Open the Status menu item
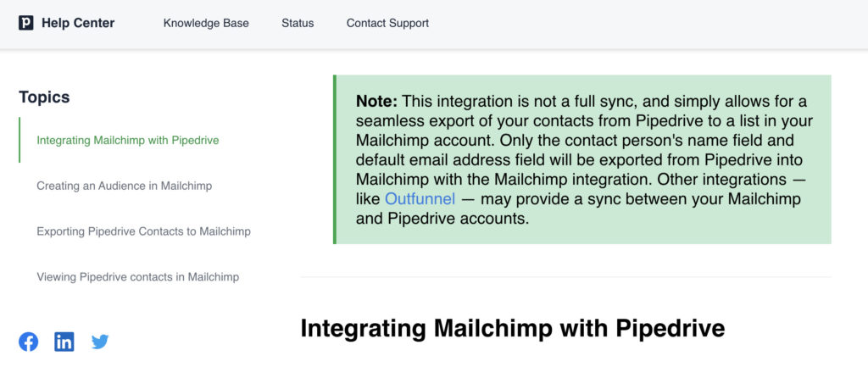This screenshot has height=367, width=868. point(298,23)
